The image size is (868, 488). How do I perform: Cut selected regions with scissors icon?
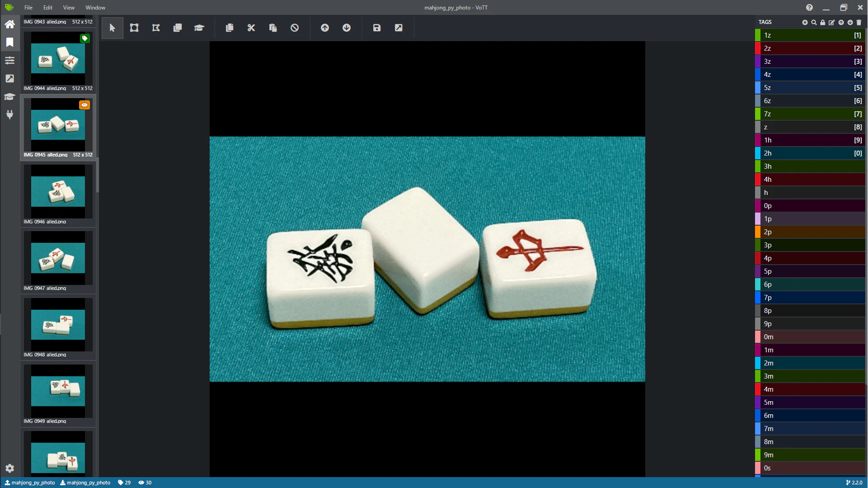click(x=251, y=28)
